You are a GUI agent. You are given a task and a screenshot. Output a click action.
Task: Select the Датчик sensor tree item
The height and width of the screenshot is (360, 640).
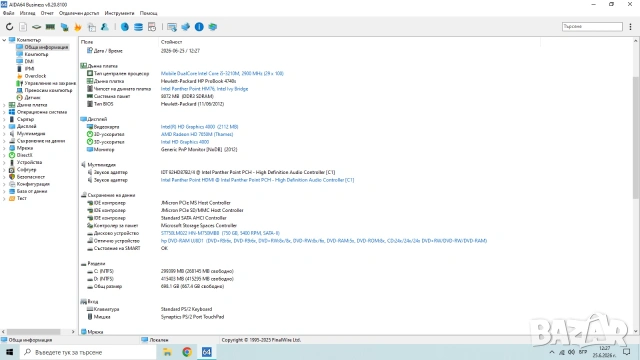click(x=32, y=98)
